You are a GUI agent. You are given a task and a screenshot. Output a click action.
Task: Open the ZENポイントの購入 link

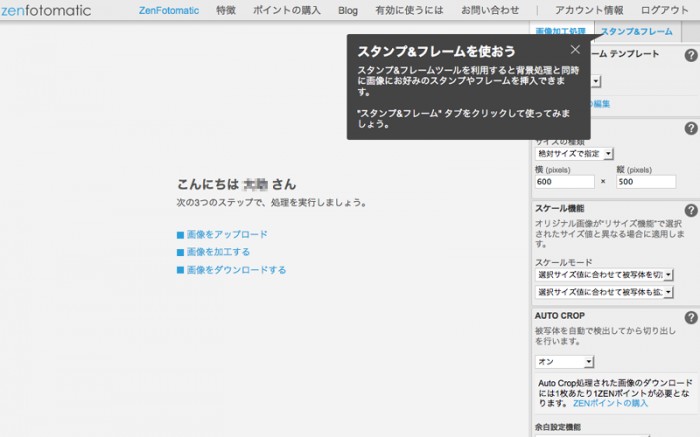[x=610, y=403]
